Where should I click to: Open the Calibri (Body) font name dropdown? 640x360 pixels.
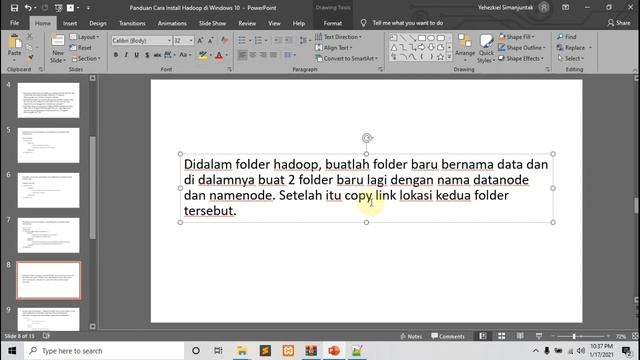169,40
